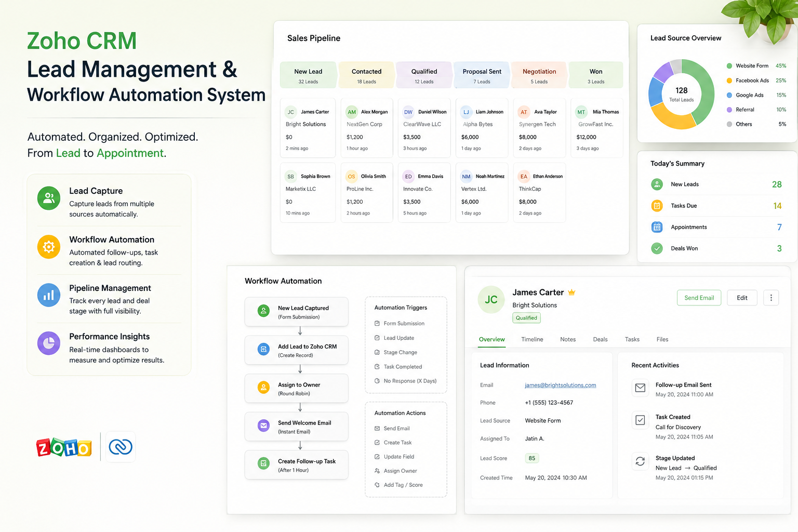Image resolution: width=798 pixels, height=532 pixels.
Task: Select the New Lead pipeline stage
Action: pyautogui.click(x=308, y=75)
